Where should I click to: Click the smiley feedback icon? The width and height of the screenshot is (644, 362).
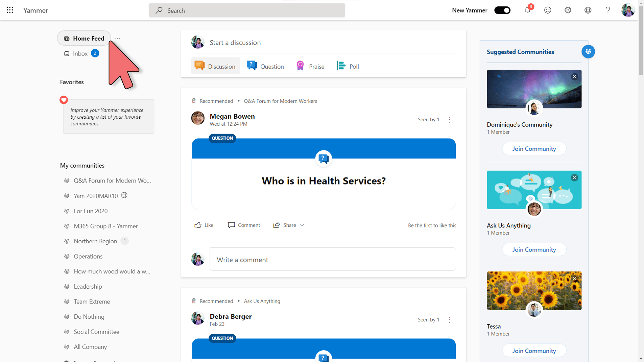tap(548, 10)
